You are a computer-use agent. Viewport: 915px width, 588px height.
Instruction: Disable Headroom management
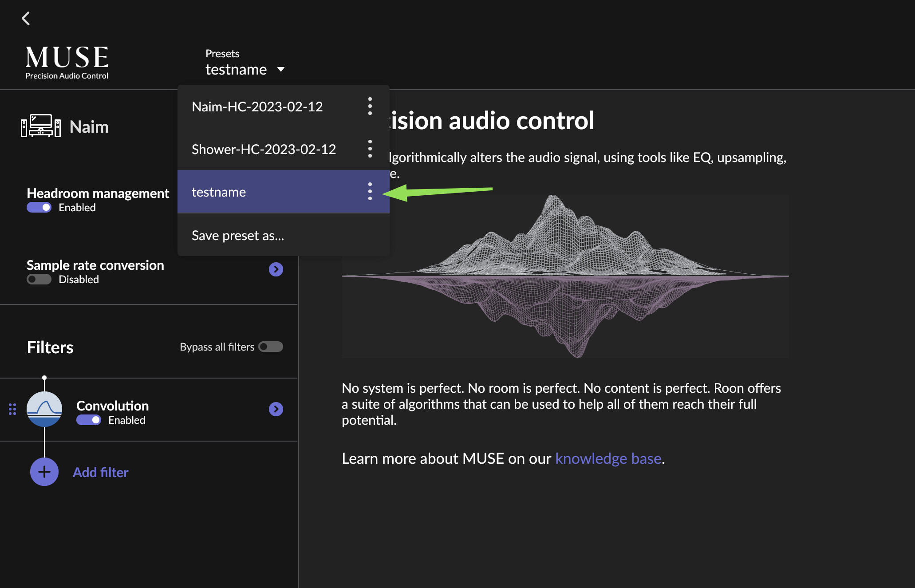(x=39, y=207)
